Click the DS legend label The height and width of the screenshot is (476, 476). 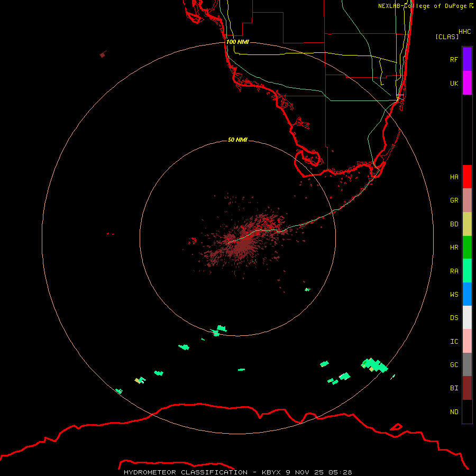tap(454, 318)
